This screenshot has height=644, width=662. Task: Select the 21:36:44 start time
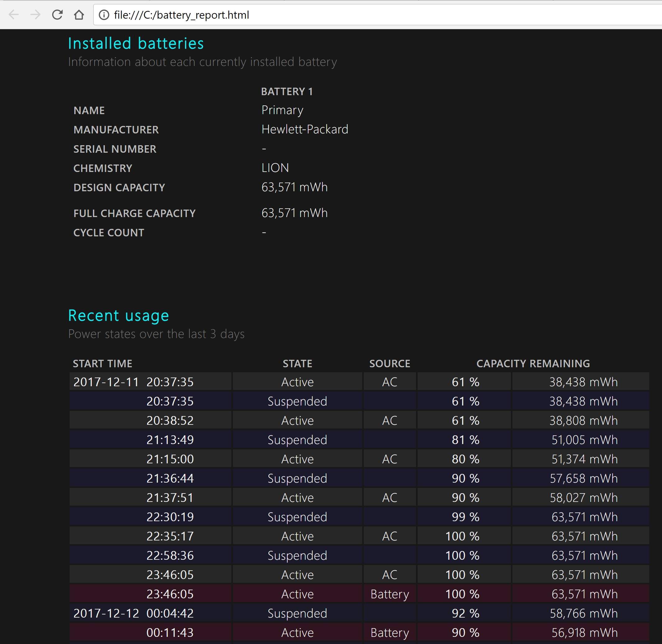[170, 478]
